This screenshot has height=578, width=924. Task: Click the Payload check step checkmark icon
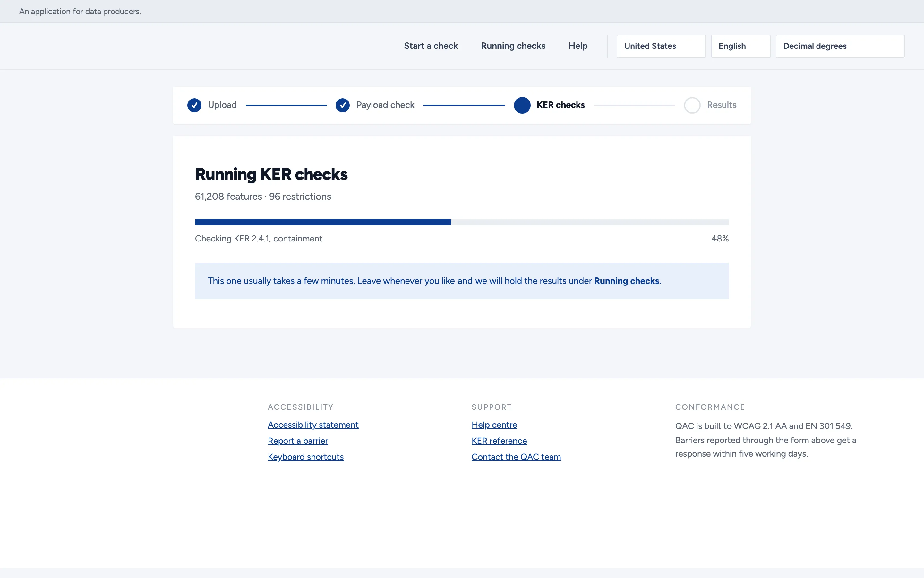click(x=343, y=105)
